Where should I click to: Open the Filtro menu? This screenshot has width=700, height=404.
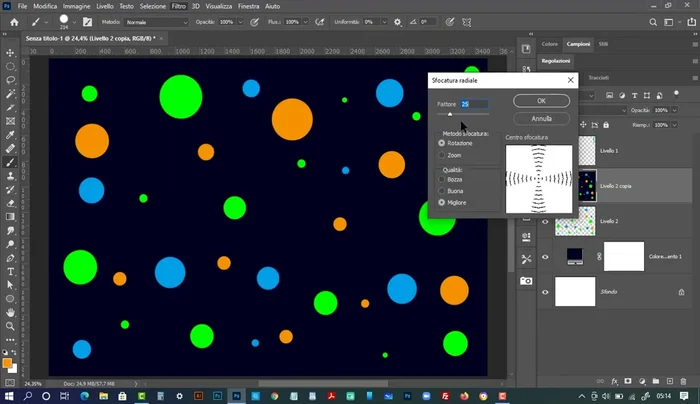[x=178, y=6]
